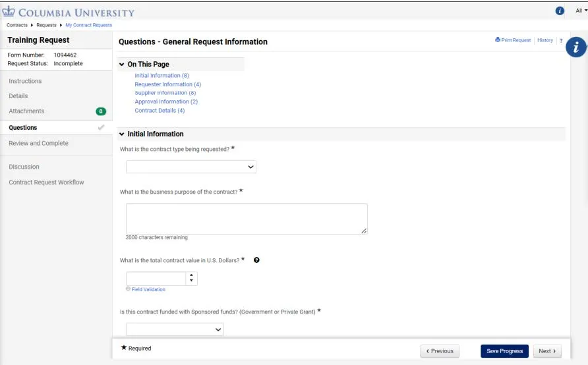Click the Save Progress button
This screenshot has width=588, height=365.
pos(504,351)
